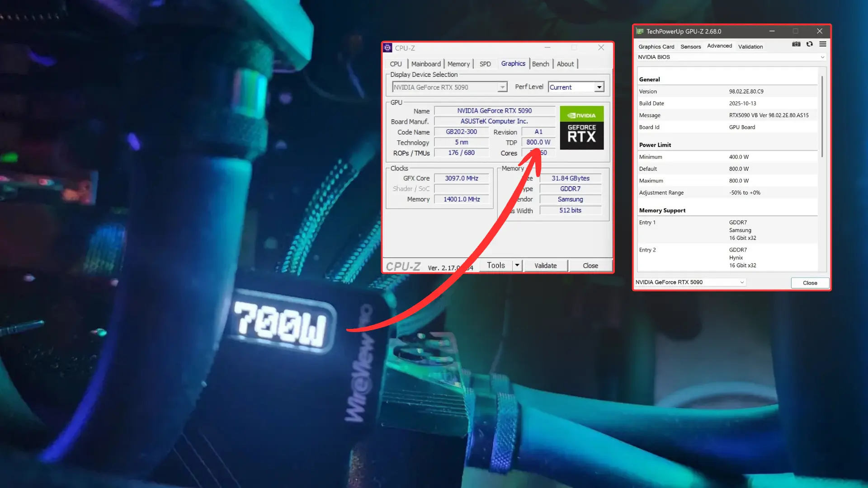Open the Perf Level dropdown

[x=599, y=87]
